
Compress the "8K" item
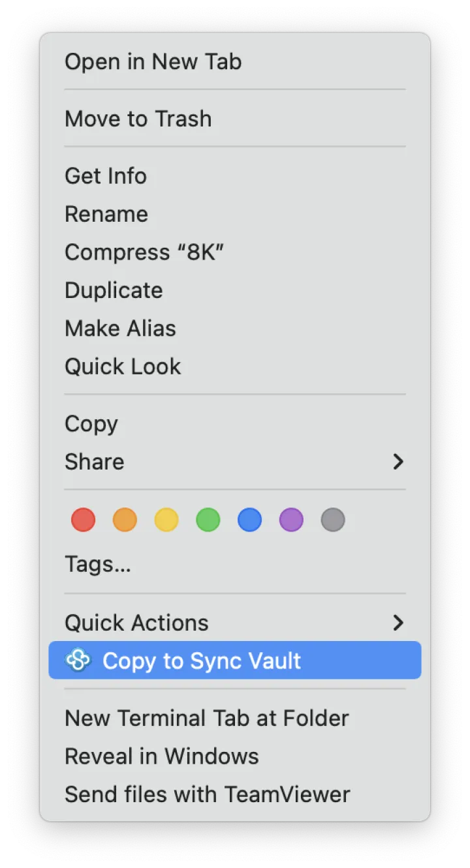144,252
